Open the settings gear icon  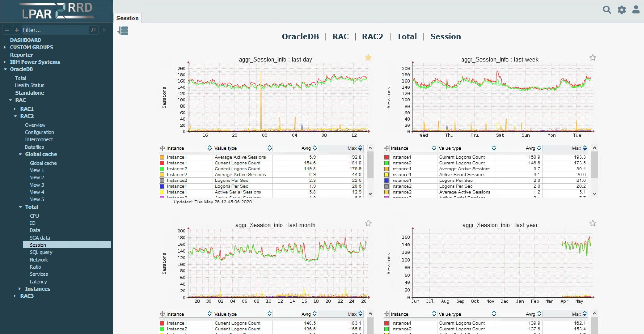click(x=621, y=10)
